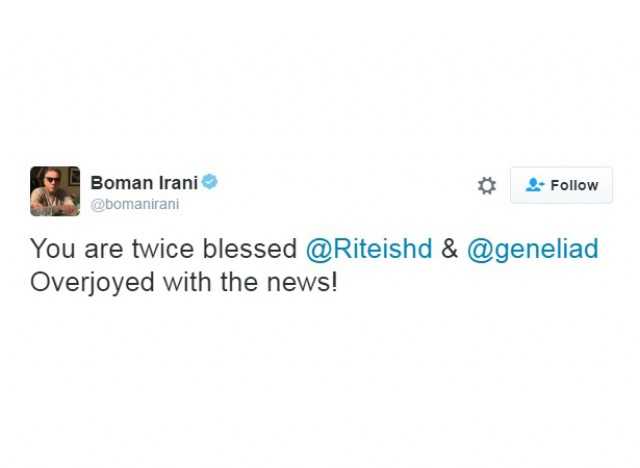Click the word "blessed" before @Riteishd
This screenshot has width=640, height=468.
point(250,248)
